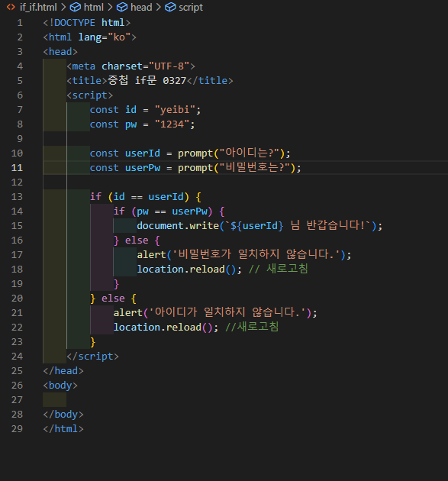The height and width of the screenshot is (481, 448).
Task: Click the comment '//새로고침' on line 22
Action: tap(252, 327)
